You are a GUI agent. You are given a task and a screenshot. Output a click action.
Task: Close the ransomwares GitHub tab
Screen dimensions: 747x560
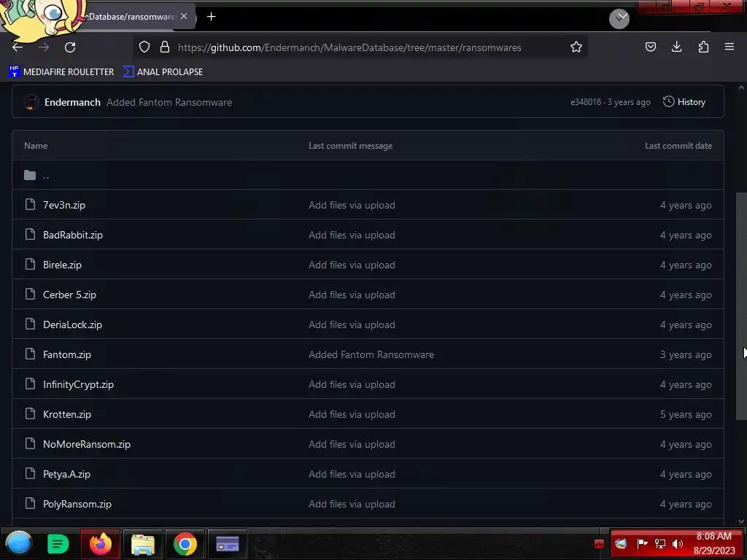[184, 16]
